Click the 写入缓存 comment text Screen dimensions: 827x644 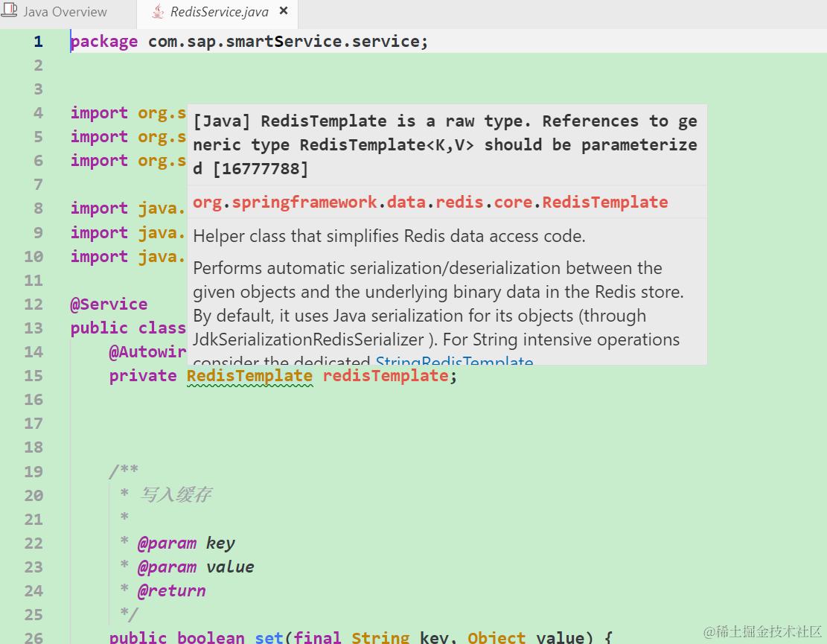pyautogui.click(x=176, y=495)
